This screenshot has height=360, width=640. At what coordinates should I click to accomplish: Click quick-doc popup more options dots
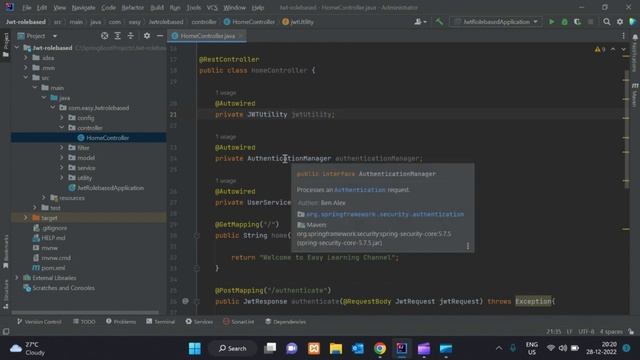(468, 246)
